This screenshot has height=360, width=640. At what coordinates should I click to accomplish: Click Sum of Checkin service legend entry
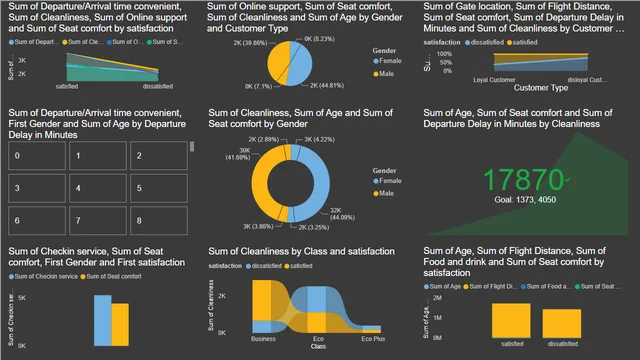pyautogui.click(x=43, y=276)
